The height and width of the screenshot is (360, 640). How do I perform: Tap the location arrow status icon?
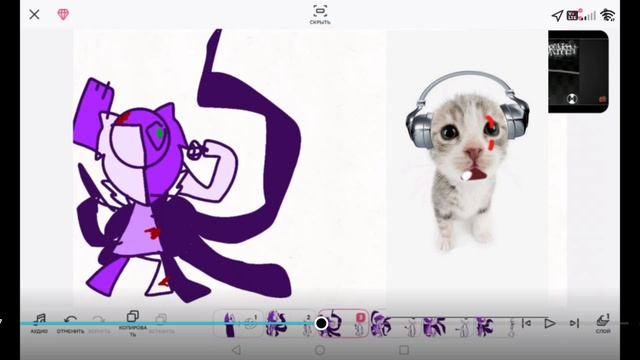pos(557,16)
